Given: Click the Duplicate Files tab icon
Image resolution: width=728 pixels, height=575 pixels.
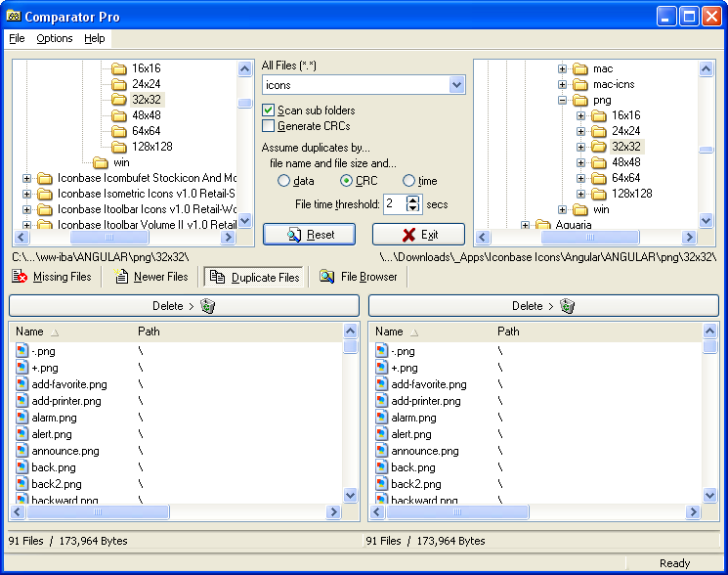Looking at the screenshot, I should (217, 277).
